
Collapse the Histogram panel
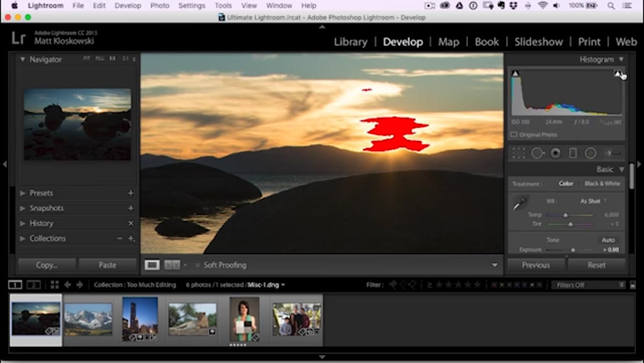[x=621, y=60]
